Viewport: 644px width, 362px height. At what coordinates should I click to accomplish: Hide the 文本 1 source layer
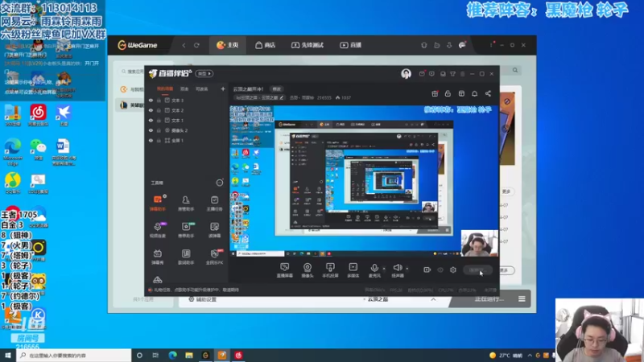click(151, 120)
